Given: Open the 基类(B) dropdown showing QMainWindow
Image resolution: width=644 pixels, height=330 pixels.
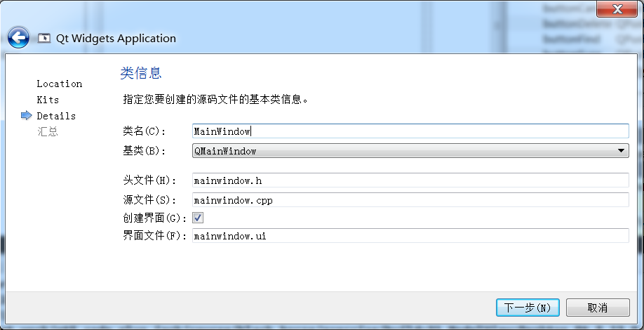Looking at the screenshot, I should coord(410,151).
